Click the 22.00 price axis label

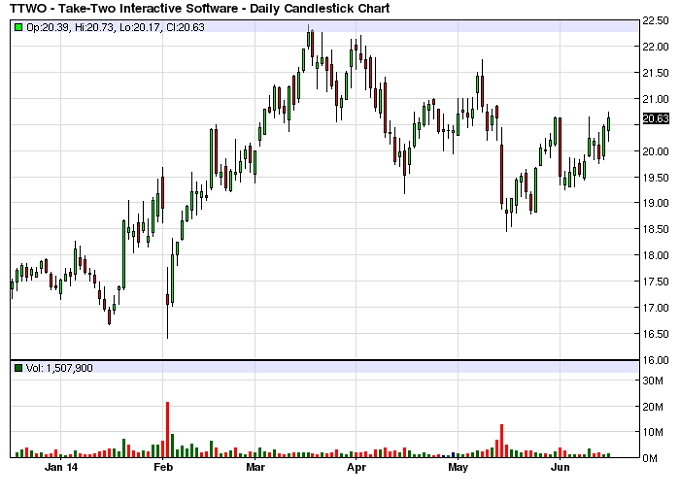coord(655,47)
